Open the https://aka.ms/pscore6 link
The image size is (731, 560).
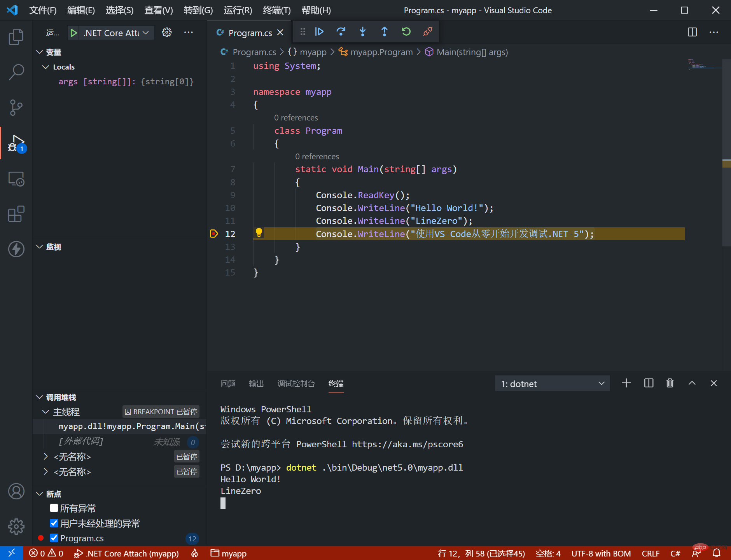pyautogui.click(x=407, y=444)
